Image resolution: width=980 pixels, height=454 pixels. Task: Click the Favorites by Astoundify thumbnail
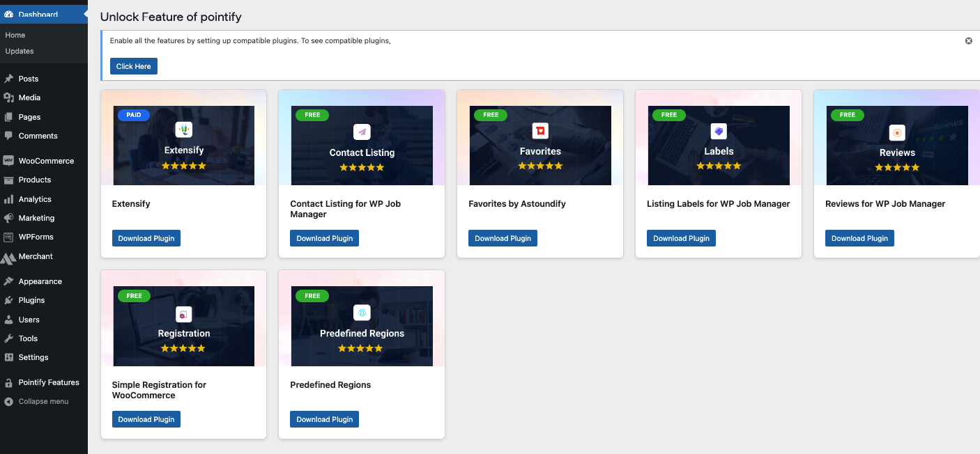(539, 145)
